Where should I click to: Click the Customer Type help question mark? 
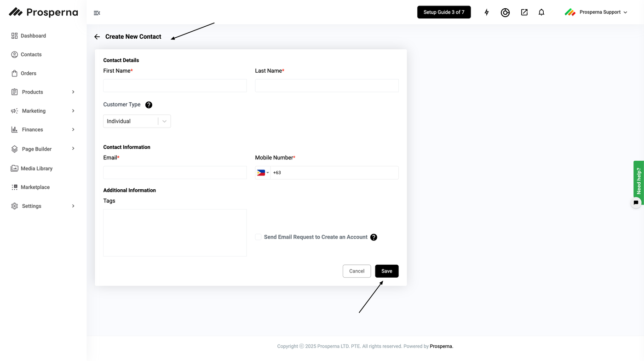click(149, 105)
